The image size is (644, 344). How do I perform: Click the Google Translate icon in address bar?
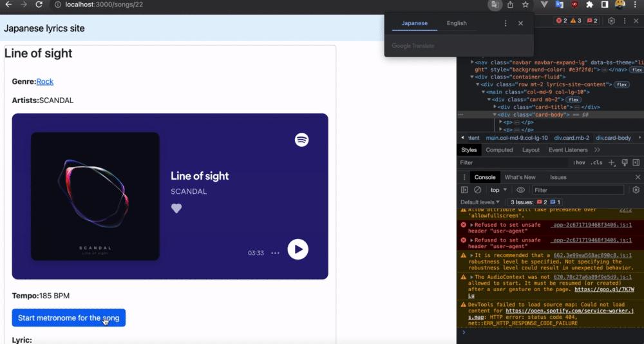coord(495,5)
